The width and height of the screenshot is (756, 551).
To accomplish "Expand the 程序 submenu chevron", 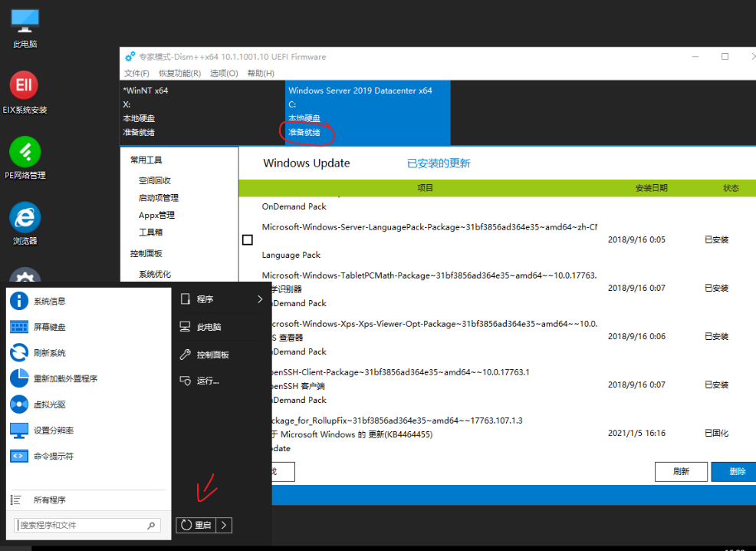I will point(260,299).
